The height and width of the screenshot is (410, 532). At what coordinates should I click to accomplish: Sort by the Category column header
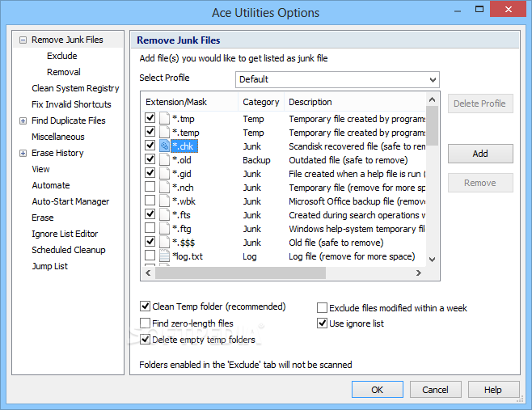click(x=261, y=102)
